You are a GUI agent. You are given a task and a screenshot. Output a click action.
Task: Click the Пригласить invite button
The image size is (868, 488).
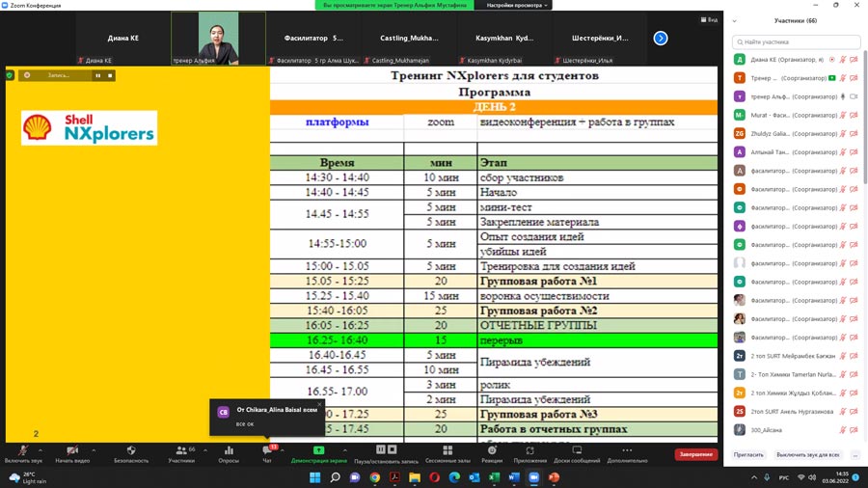748,455
